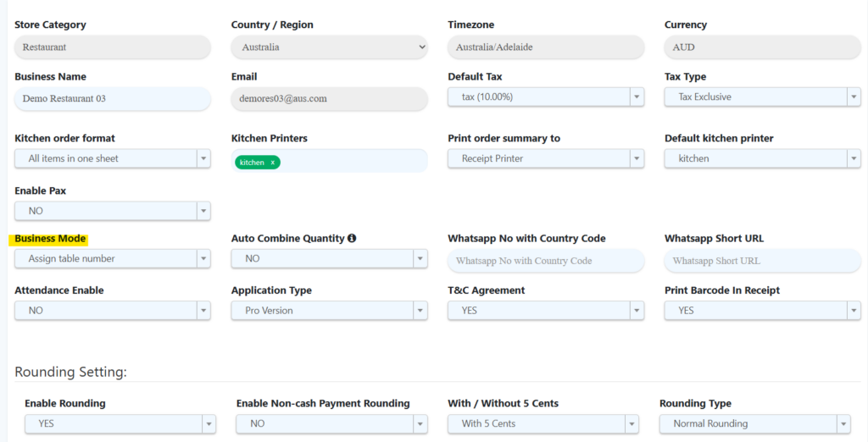Change the Auto Combine Quantity setting

(329, 259)
